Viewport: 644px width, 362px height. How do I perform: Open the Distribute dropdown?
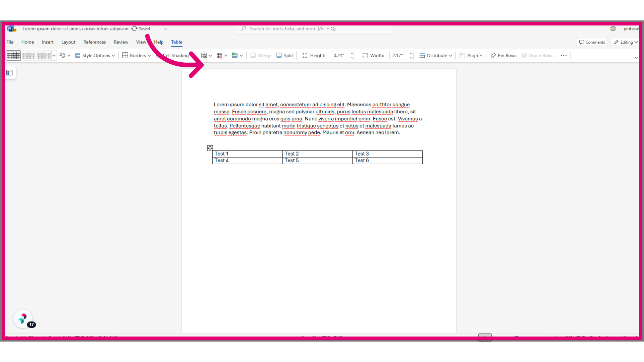(x=436, y=56)
